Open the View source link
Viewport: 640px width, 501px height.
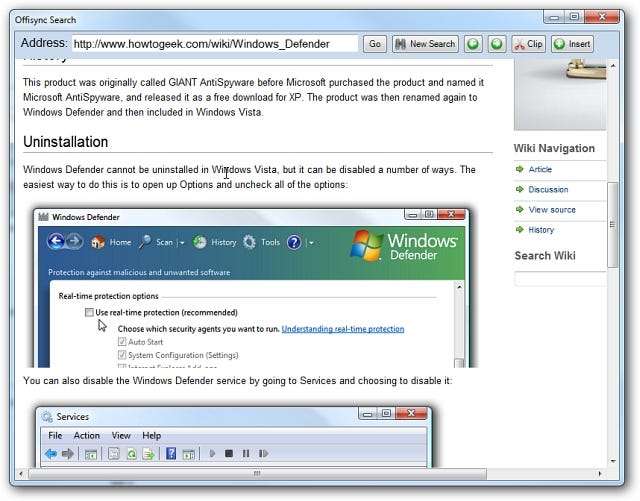pyautogui.click(x=552, y=210)
